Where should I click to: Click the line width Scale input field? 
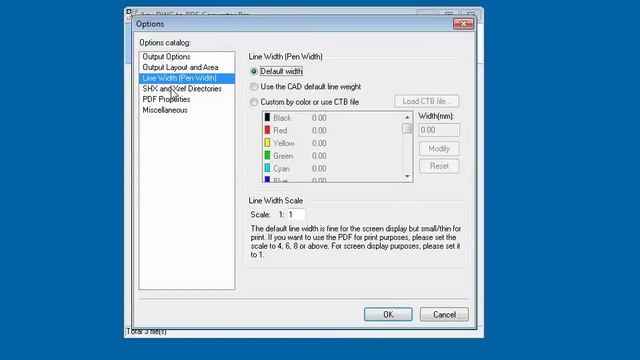point(296,215)
